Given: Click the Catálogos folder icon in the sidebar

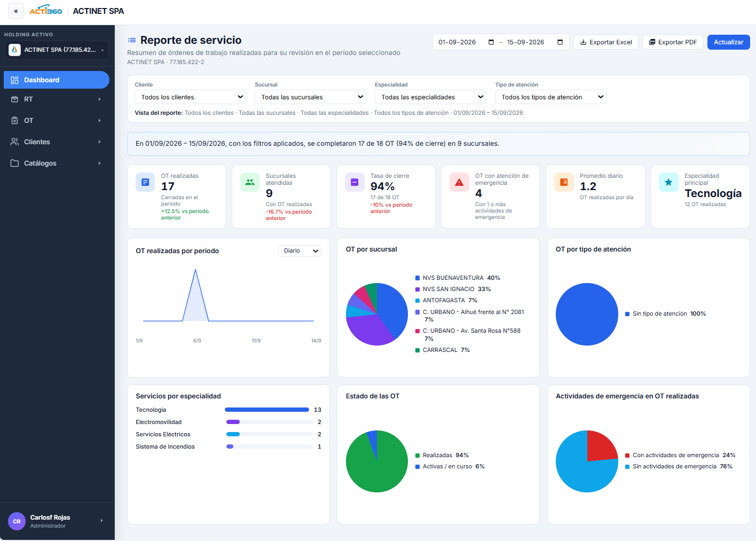Looking at the screenshot, I should [14, 163].
